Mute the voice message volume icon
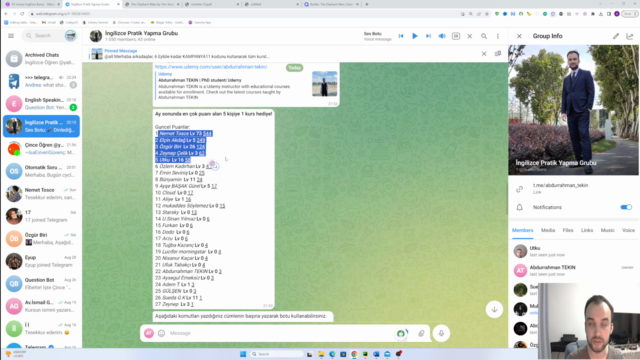 tap(442, 36)
